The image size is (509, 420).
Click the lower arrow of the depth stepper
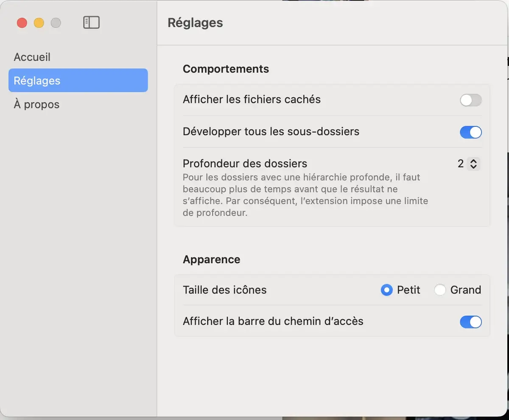[474, 167]
